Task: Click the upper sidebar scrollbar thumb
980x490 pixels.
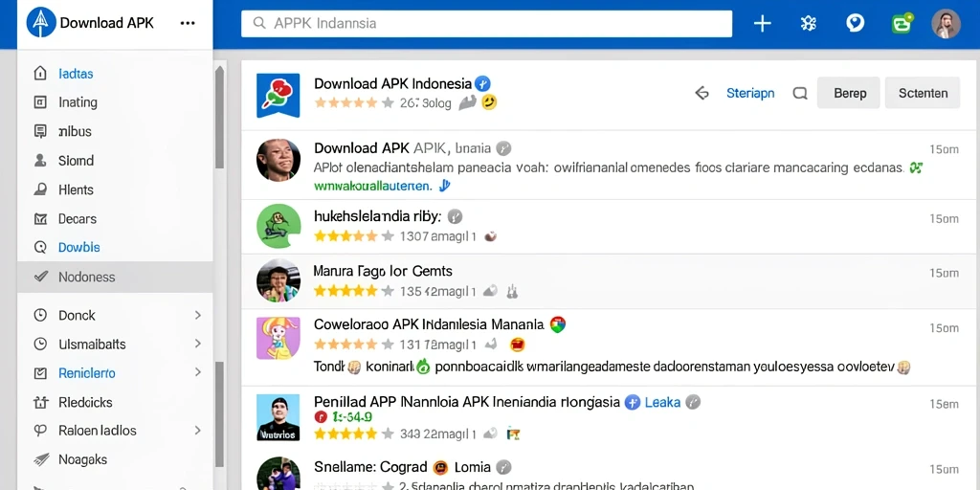Action: pos(219,117)
